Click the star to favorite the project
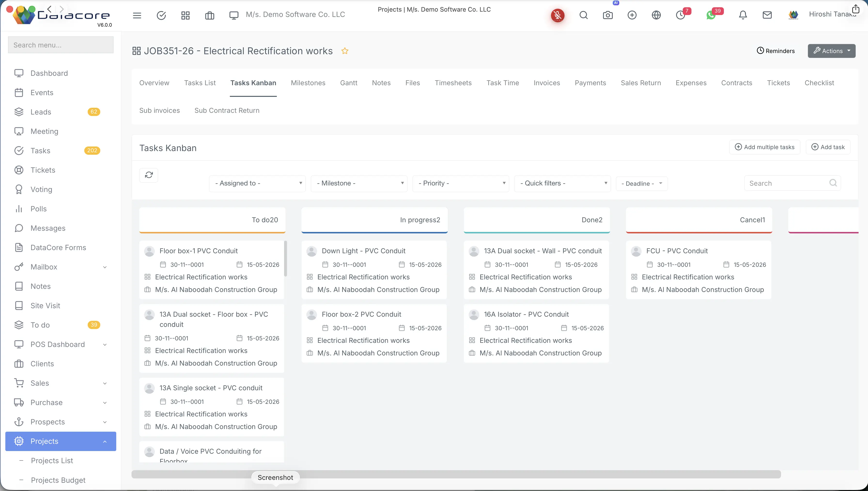 [345, 51]
